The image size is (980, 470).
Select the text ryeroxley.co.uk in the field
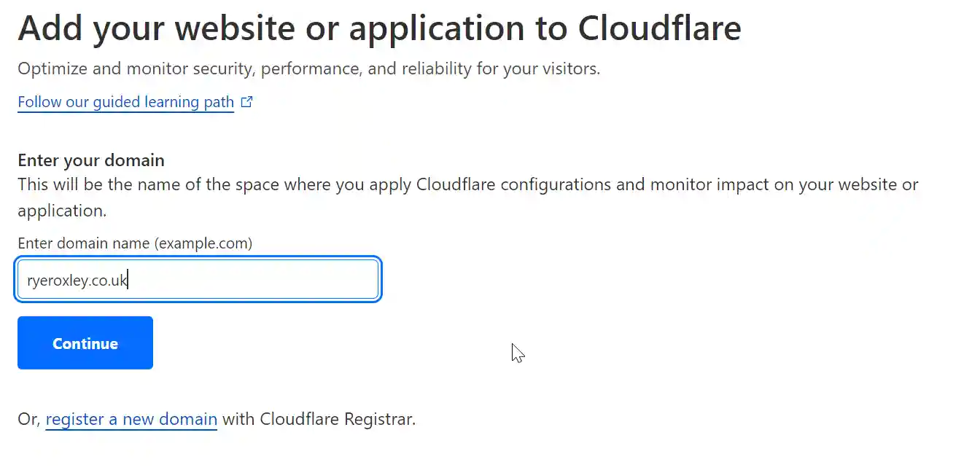pyautogui.click(x=76, y=279)
